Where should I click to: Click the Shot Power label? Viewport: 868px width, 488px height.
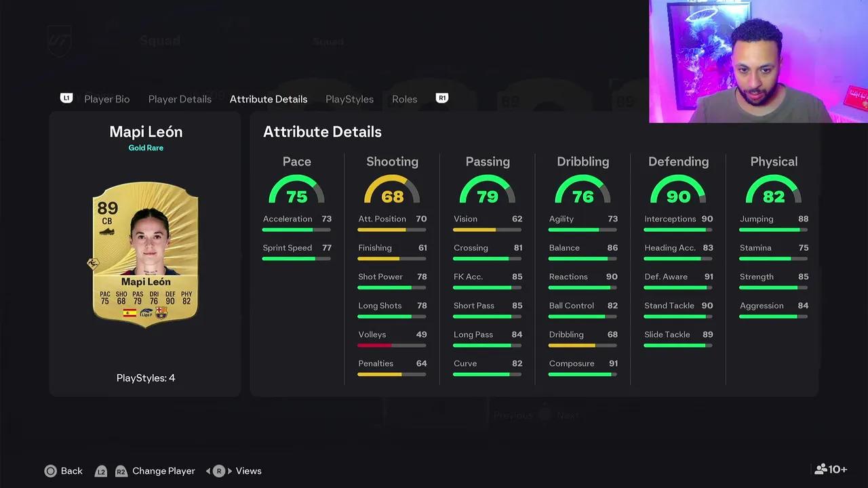click(x=380, y=277)
